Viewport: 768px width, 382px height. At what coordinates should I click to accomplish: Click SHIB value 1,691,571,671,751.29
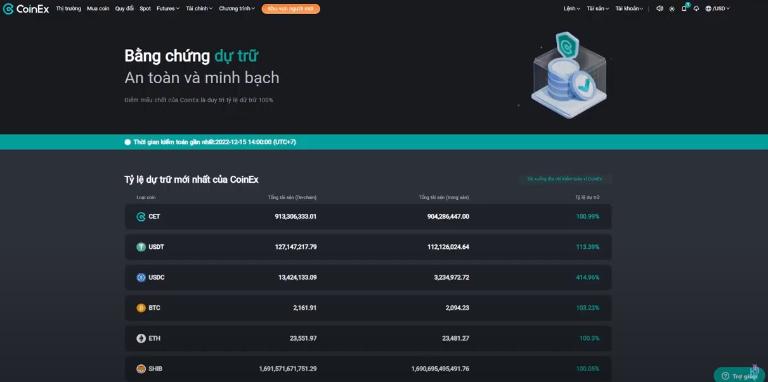(x=288, y=369)
